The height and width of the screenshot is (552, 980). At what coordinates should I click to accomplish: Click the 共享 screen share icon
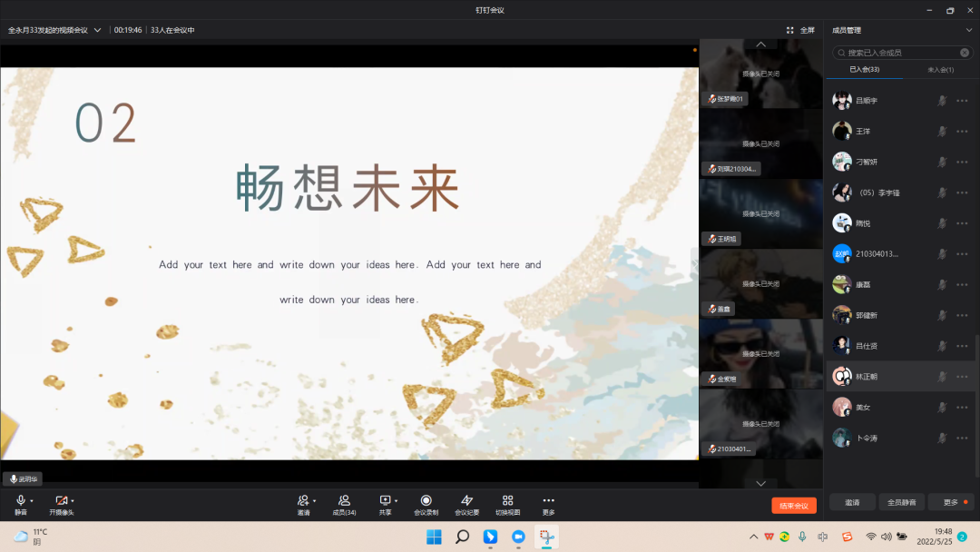tap(385, 500)
